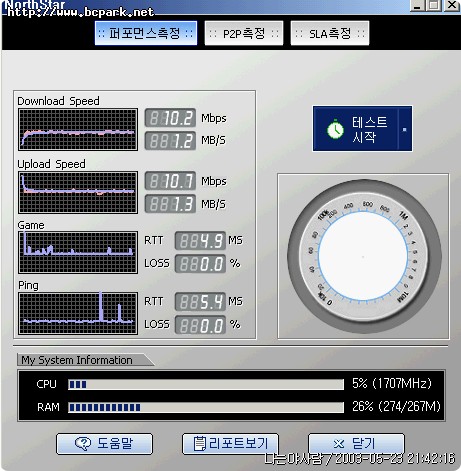Click the Upload Speed label
The image size is (461, 471).
pyautogui.click(x=51, y=164)
